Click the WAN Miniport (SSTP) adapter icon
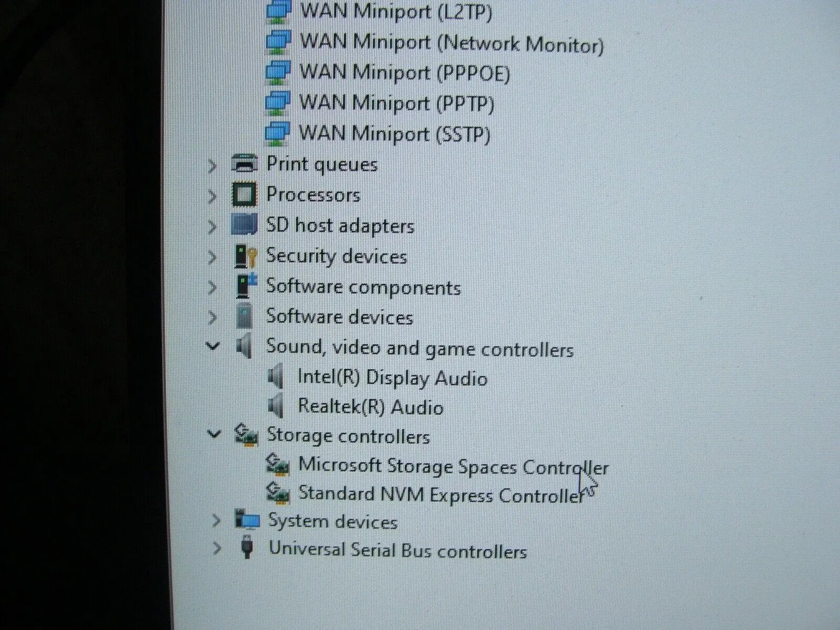Viewport: 840px width, 630px height. pos(278,133)
